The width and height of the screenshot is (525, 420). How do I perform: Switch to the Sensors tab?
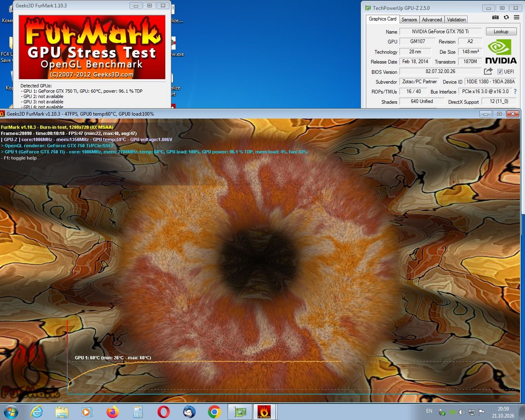(x=409, y=20)
